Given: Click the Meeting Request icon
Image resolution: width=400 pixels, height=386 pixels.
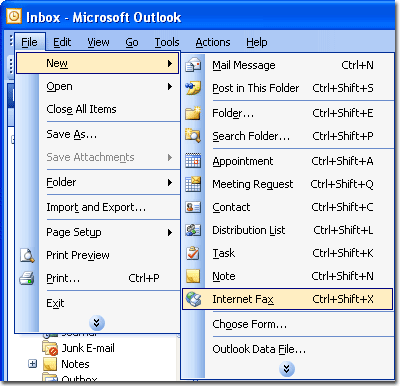Looking at the screenshot, I should click(193, 184).
